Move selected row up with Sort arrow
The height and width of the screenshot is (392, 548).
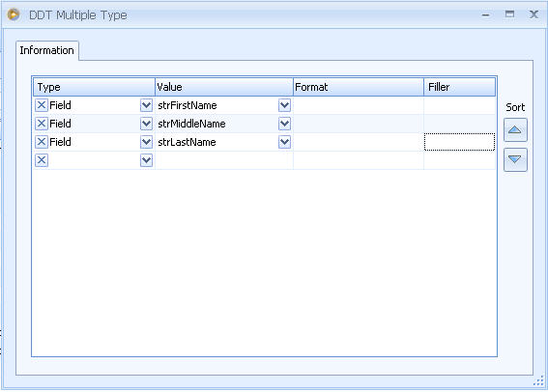click(515, 129)
